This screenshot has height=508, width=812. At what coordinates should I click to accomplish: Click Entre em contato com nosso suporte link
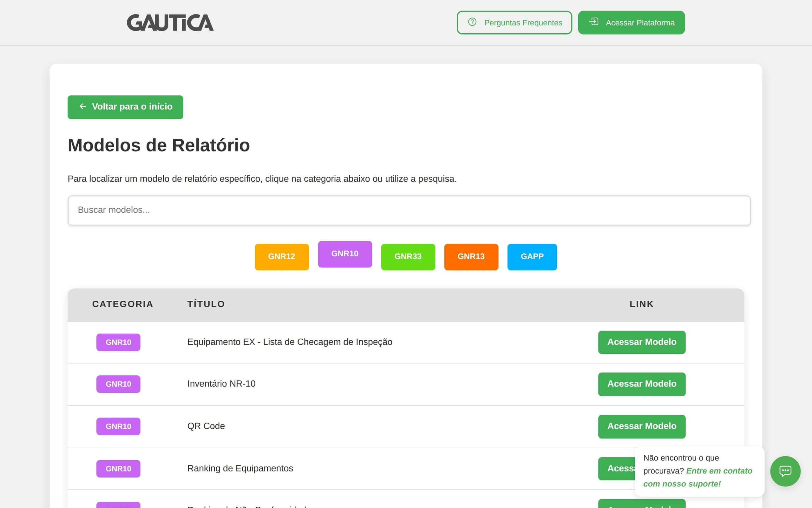click(x=697, y=478)
